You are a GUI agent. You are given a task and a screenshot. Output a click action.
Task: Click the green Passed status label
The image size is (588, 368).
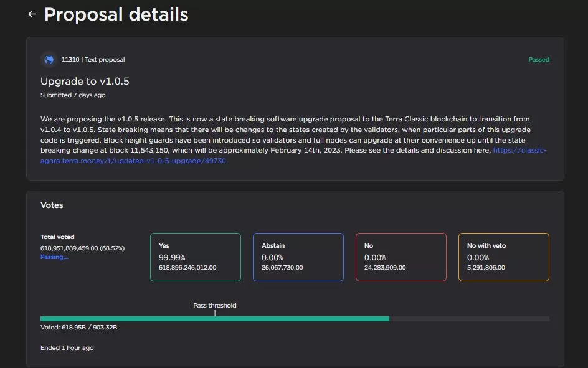pos(538,60)
